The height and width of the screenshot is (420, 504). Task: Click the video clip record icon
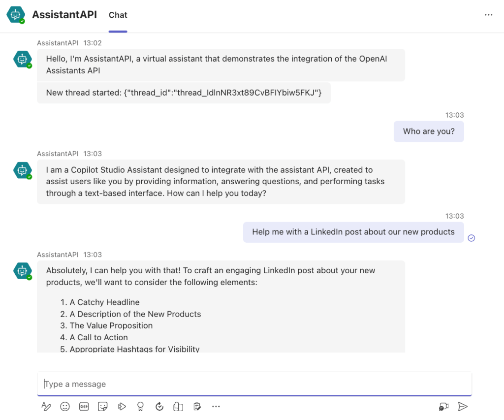coord(443,406)
